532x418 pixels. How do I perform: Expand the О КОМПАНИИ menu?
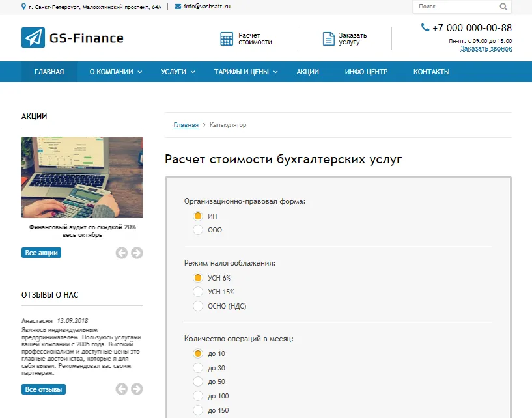click(x=115, y=72)
